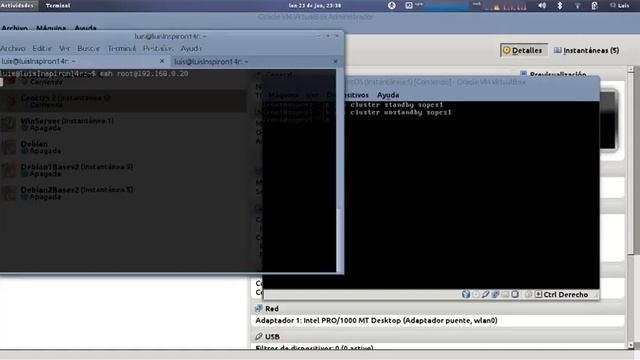Open the wireless network icon in top panel
640x360 pixels.
577,5
